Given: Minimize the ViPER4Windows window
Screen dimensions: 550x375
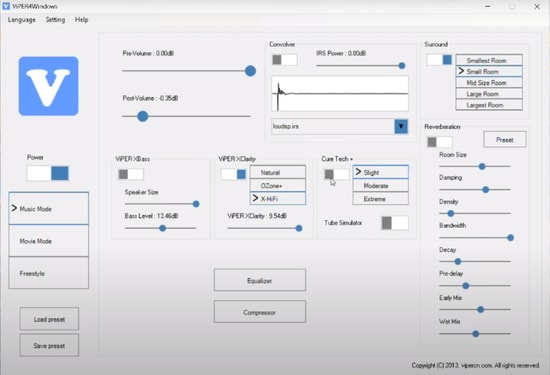Looking at the screenshot, I should [488, 6].
